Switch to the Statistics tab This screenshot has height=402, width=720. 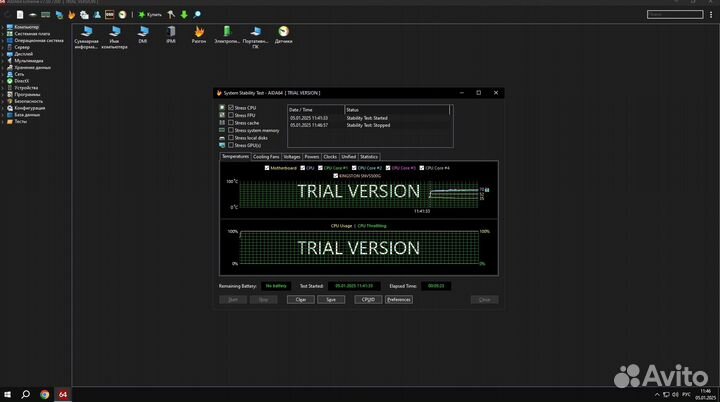[x=369, y=157]
